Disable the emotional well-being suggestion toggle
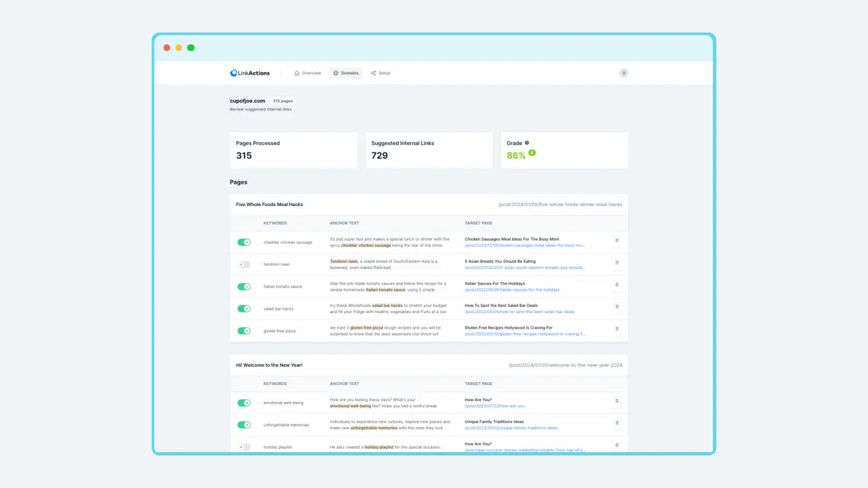Screen dimensions: 868x488 click(244, 402)
